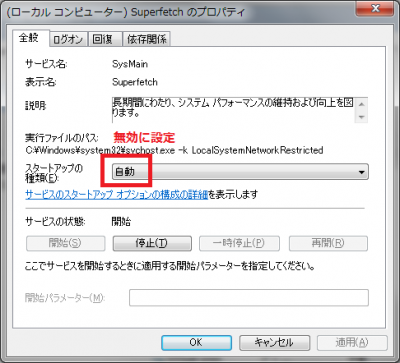Screen dimensions: 400x363
Task: Open the サービスのスタートアップ オプション link
Action: pyautogui.click(x=117, y=194)
